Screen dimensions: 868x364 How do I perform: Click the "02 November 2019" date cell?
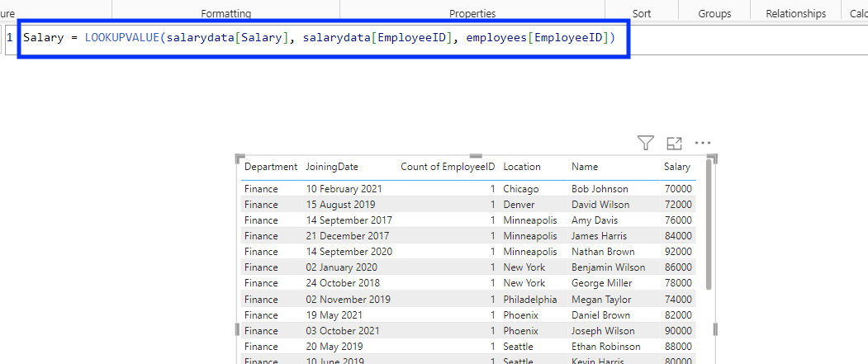click(x=349, y=300)
